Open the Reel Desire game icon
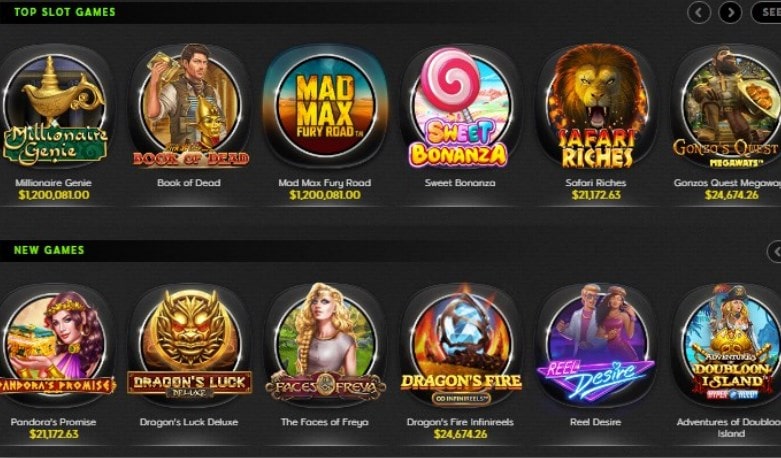781x458 pixels. coord(596,345)
